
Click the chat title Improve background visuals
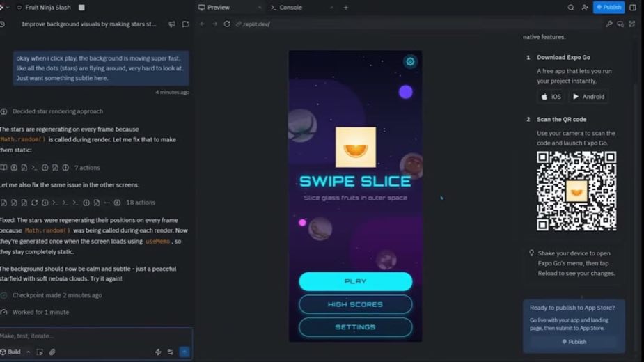[x=88, y=24]
